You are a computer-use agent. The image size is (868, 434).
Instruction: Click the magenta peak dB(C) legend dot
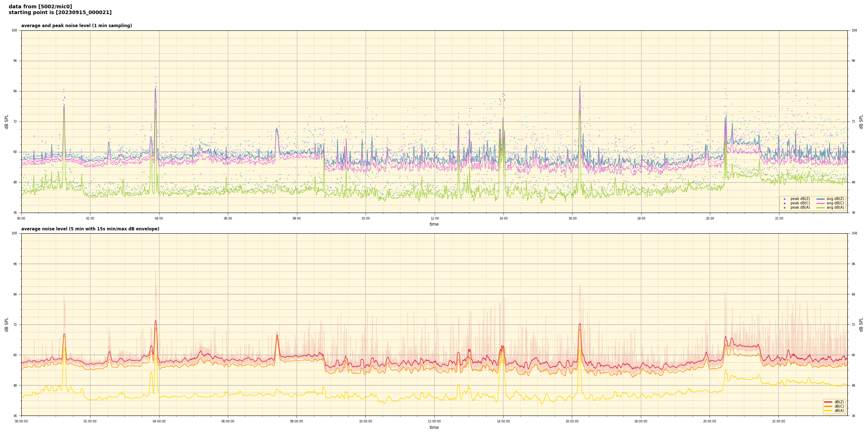tap(784, 203)
